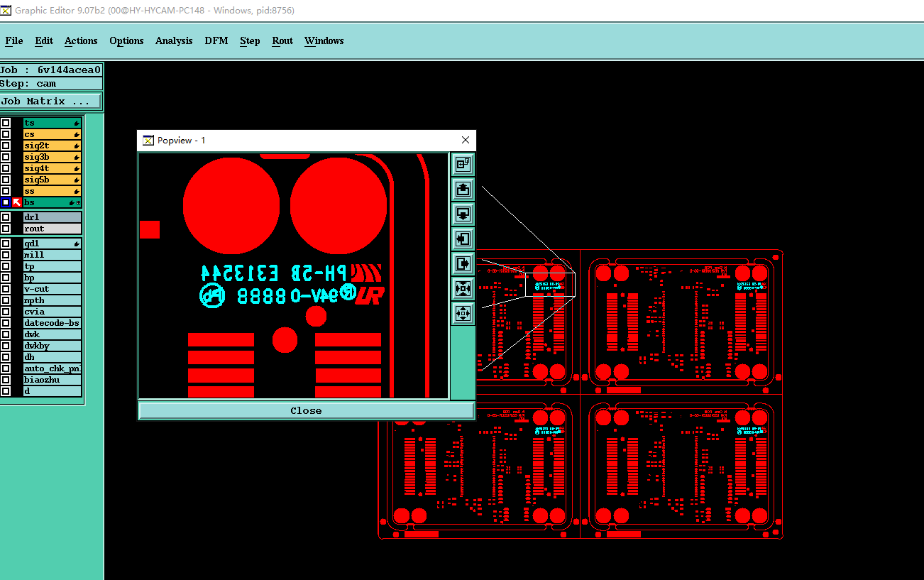Click the Popview - 1 window title icon
Screen dimensions: 924x580
pyautogui.click(x=148, y=141)
